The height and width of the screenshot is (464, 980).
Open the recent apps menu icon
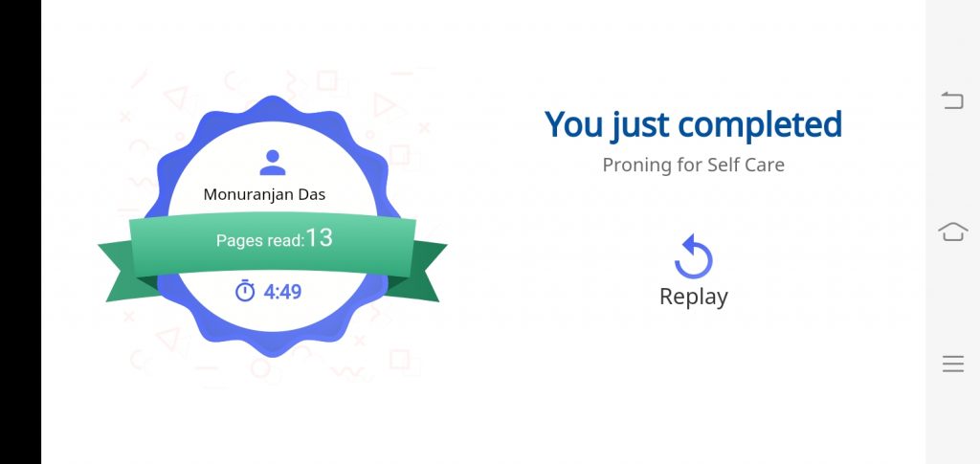[952, 365]
